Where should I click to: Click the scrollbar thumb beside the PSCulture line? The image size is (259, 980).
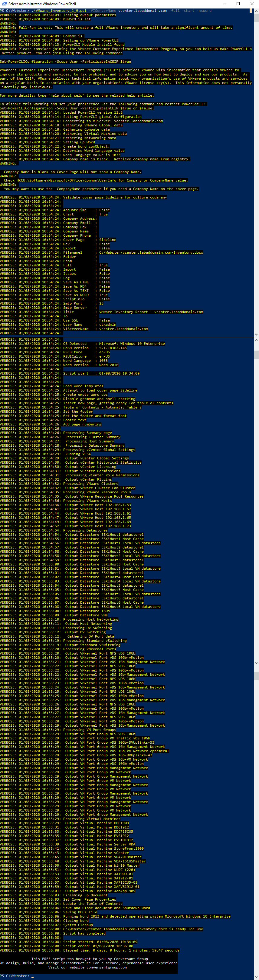pos(256,355)
